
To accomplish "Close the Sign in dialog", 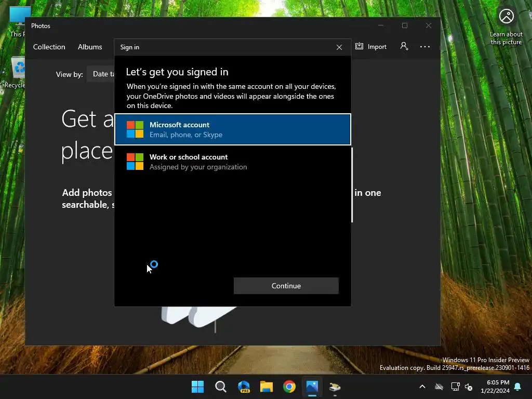I will point(339,47).
